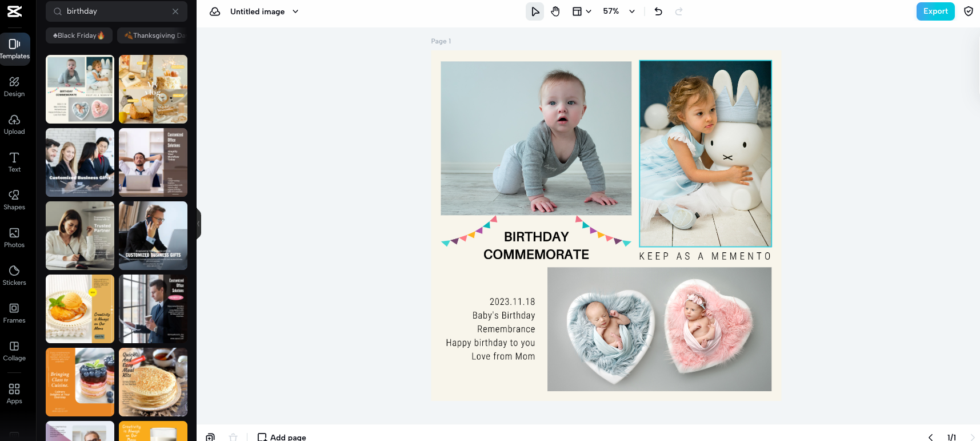980x441 pixels.
Task: Select the Black Friday filter chip
Action: click(x=79, y=35)
